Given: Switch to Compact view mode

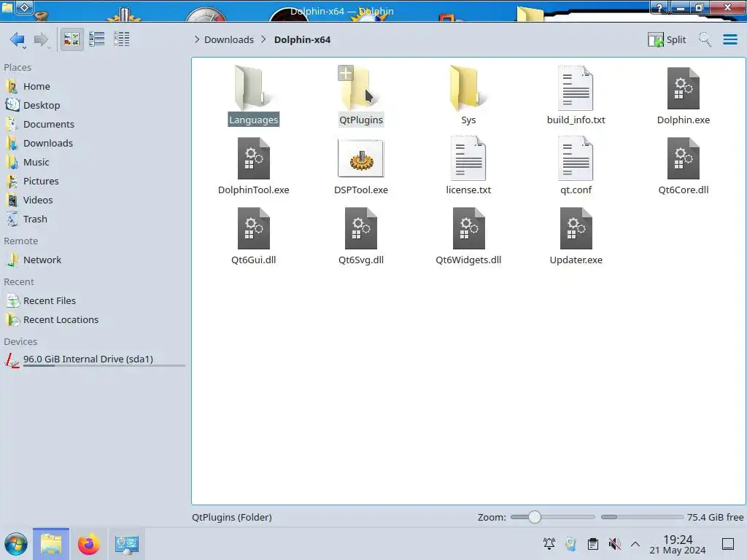Looking at the screenshot, I should (x=97, y=39).
